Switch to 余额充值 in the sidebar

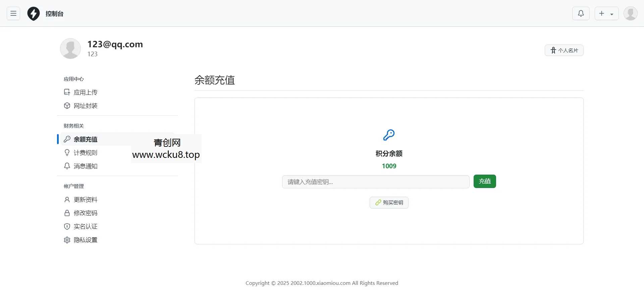86,139
